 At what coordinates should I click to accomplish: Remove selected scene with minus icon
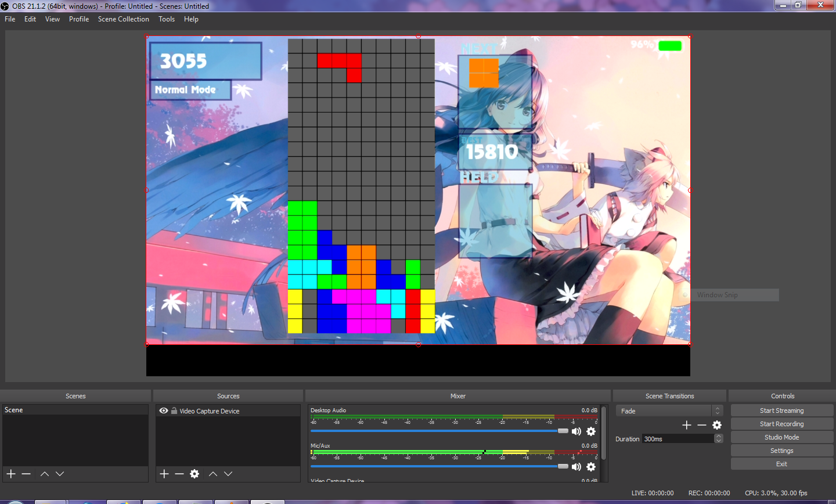pos(26,474)
